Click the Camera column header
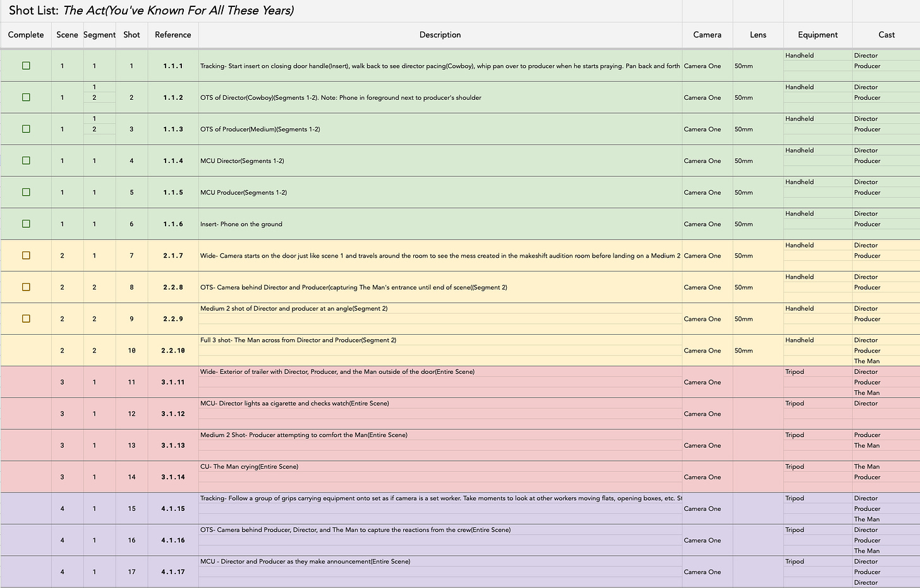Screen dimensions: 920x588 click(x=707, y=35)
